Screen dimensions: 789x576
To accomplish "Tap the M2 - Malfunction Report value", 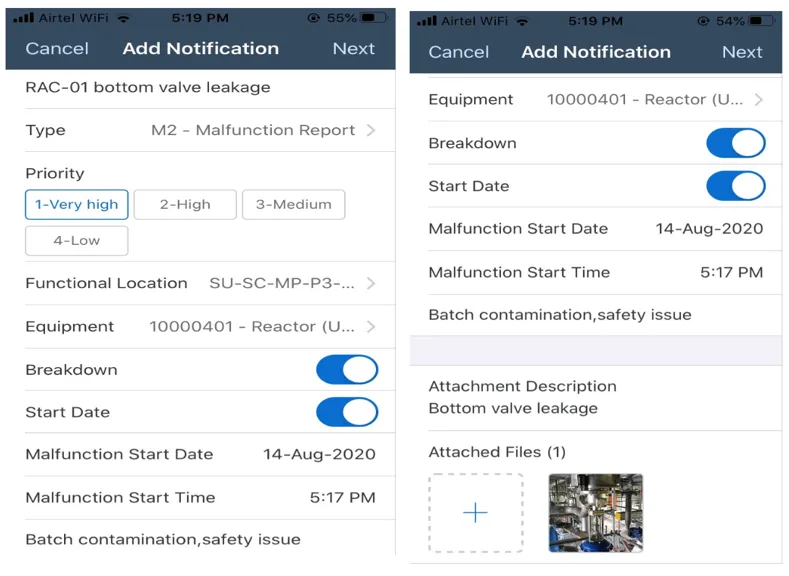I will click(x=253, y=130).
